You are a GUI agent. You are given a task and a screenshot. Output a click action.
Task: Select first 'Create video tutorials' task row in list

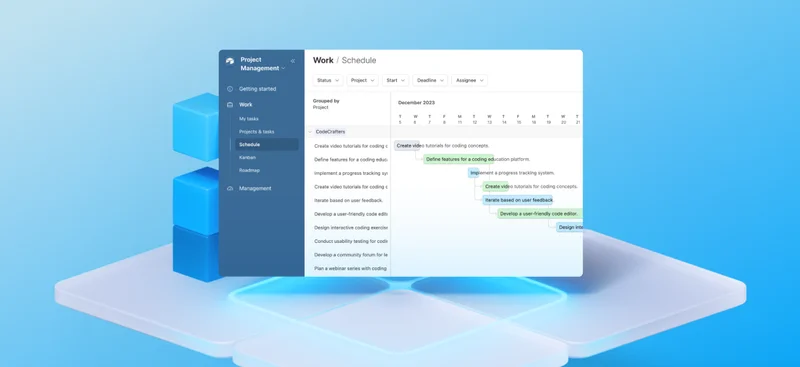pos(351,146)
